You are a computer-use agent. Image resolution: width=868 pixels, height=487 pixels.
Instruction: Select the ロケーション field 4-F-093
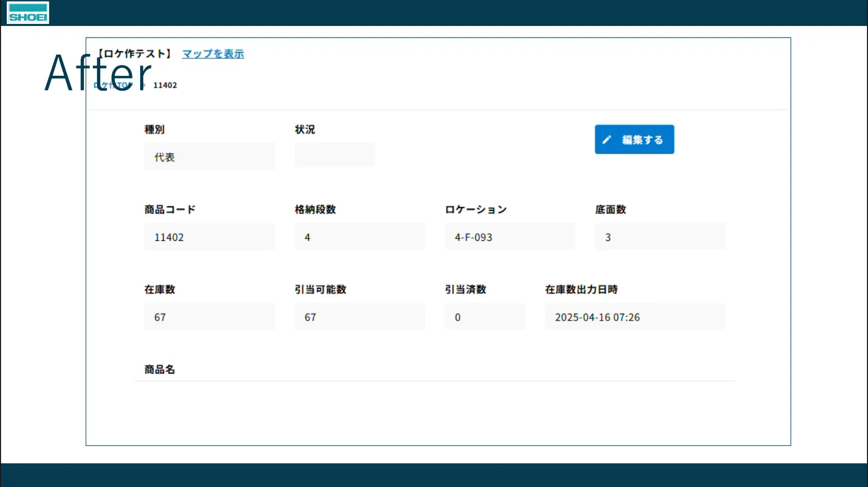pyautogui.click(x=509, y=237)
